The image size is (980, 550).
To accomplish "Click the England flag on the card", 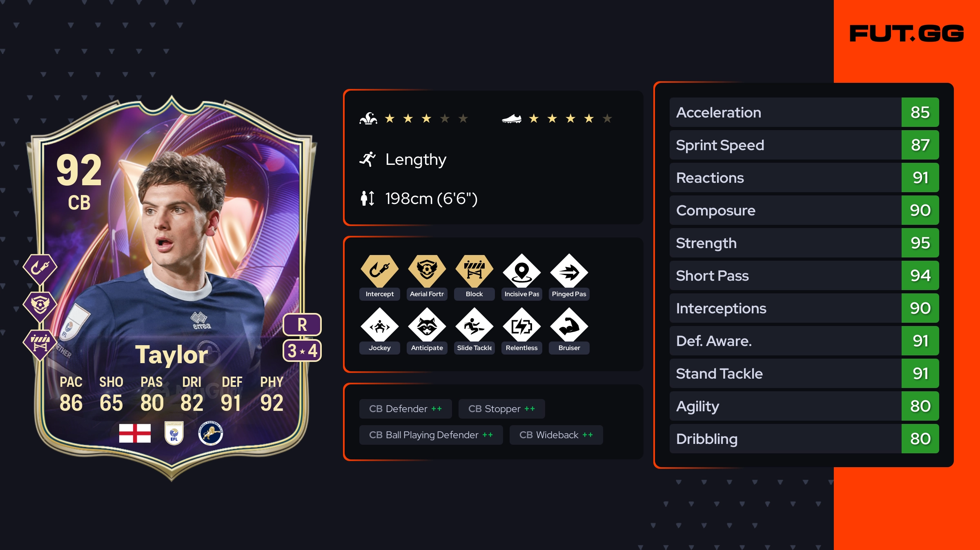I will click(135, 433).
